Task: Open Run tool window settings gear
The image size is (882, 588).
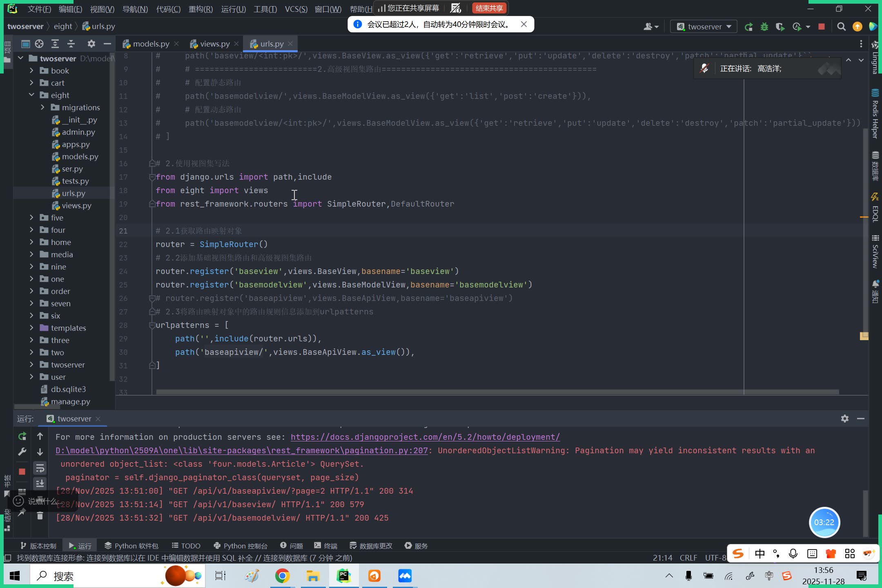Action: coord(845,419)
